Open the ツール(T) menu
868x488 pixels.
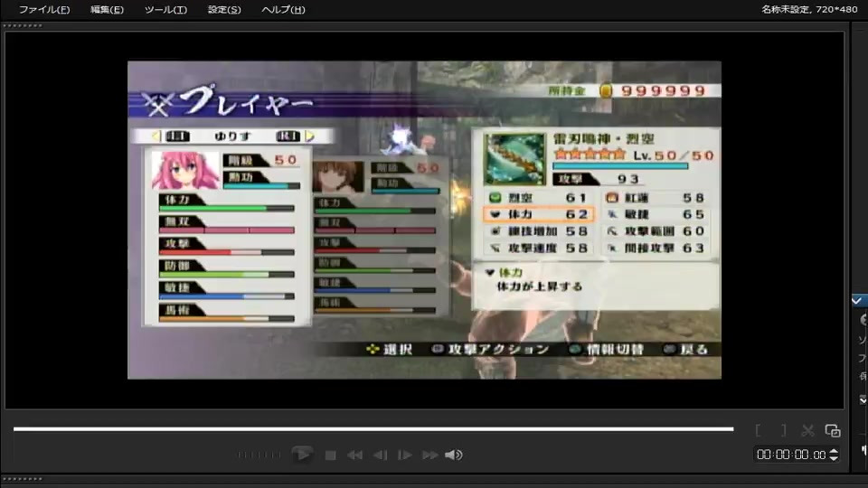coord(165,9)
